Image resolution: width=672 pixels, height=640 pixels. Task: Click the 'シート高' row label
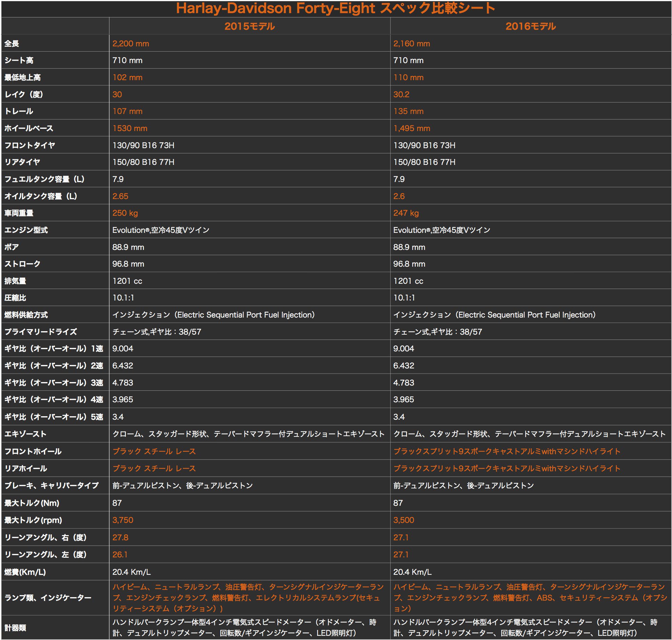(19, 60)
